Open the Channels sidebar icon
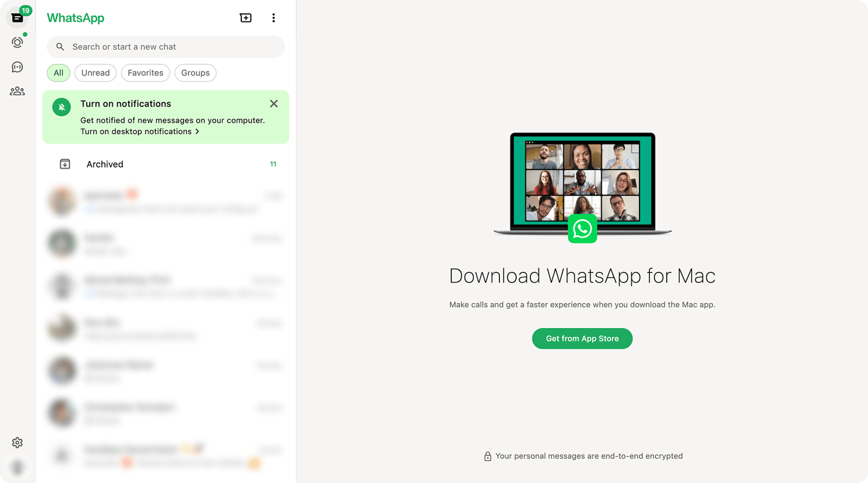The image size is (868, 483). tap(17, 67)
